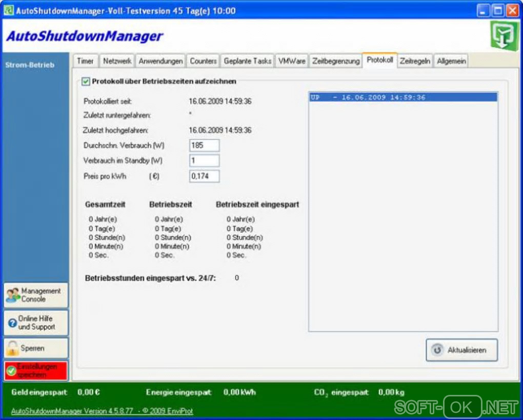The image size is (523, 420).
Task: Click the Durchschn. Verbrauch (W) field
Action: coord(205,146)
